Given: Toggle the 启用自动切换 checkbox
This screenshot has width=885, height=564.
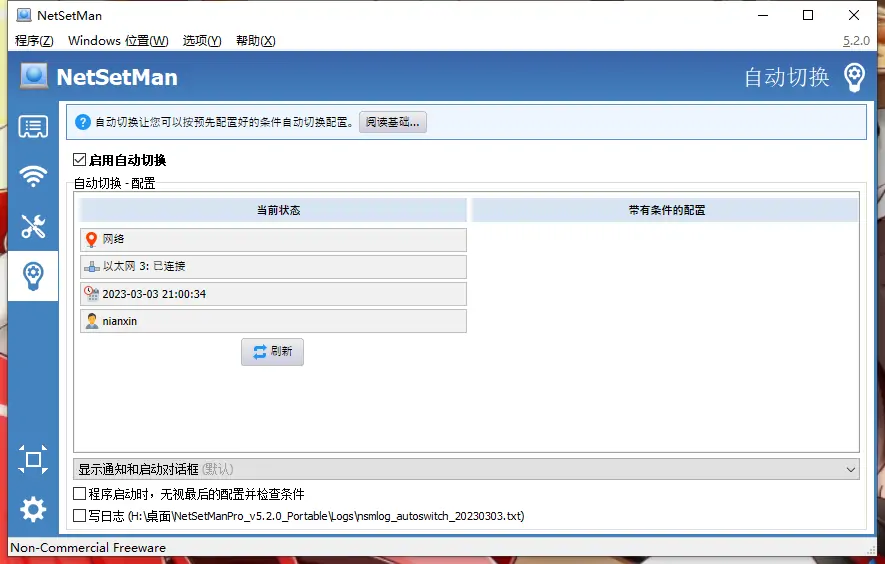Looking at the screenshot, I should tap(79, 160).
